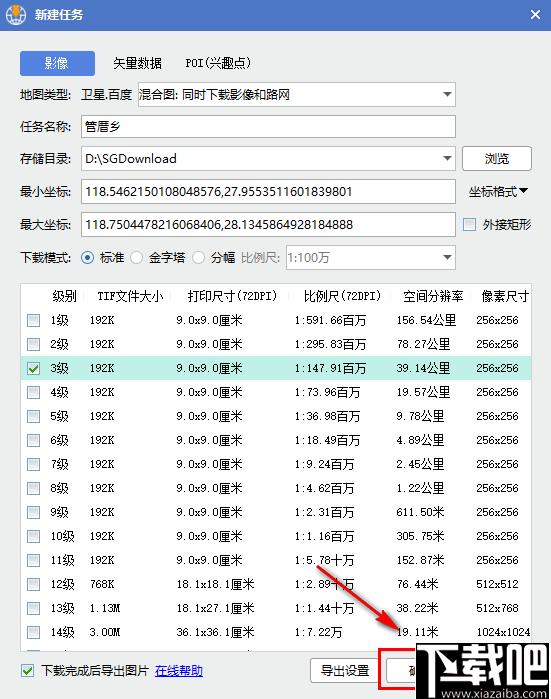Check the 11级 row checkbox
The height and width of the screenshot is (699, 551).
(x=33, y=560)
